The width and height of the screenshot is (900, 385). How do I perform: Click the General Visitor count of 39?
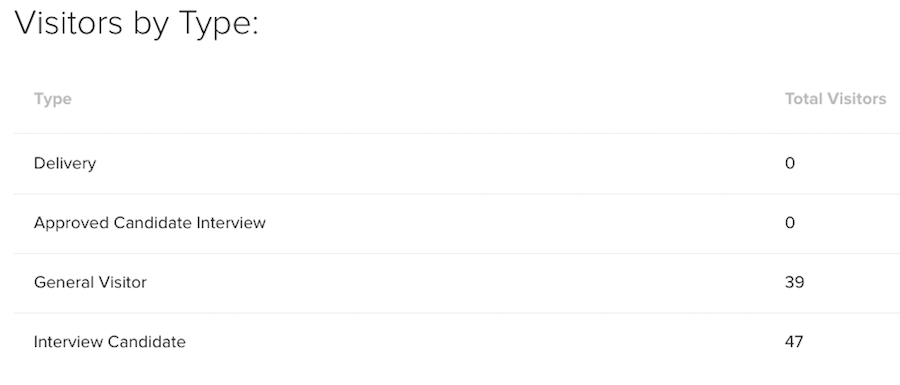pos(794,282)
